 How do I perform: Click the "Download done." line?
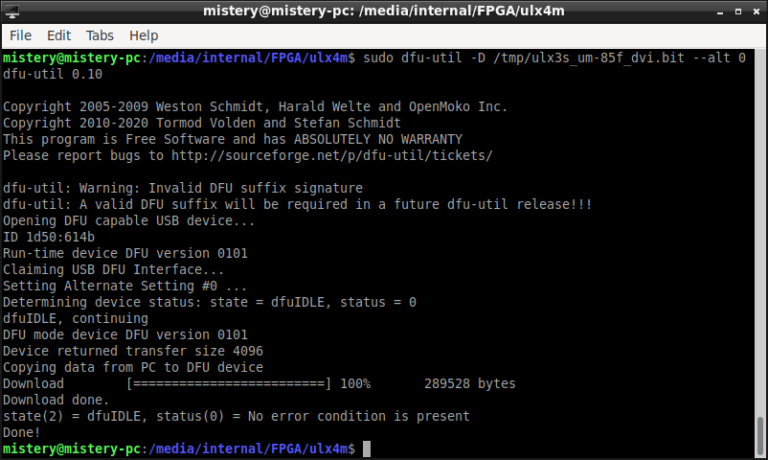[55, 400]
